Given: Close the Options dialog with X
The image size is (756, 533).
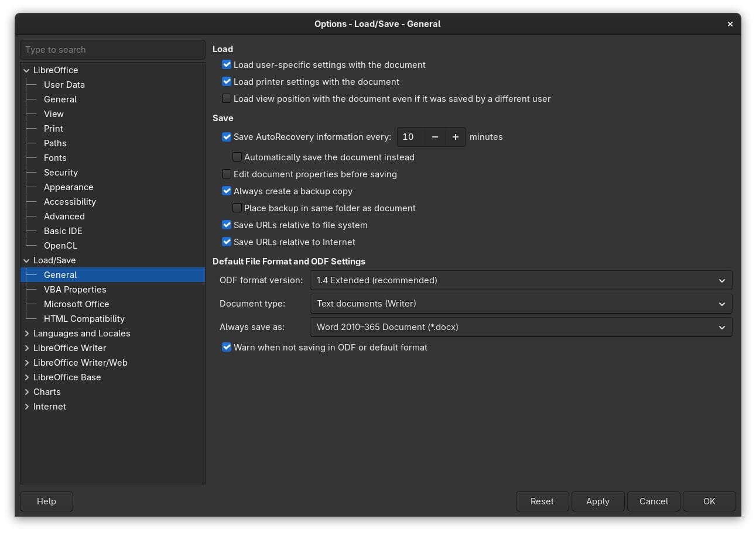Looking at the screenshot, I should [730, 24].
